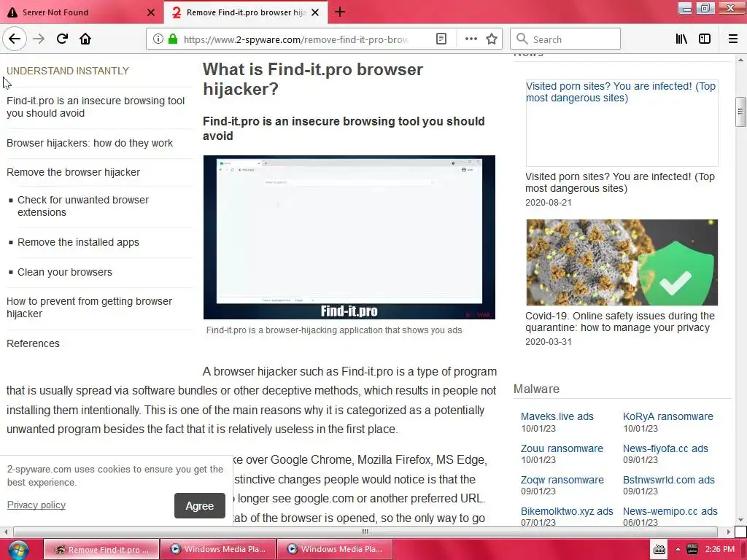The width and height of the screenshot is (747, 560).
Task: Click the vertical scrollbar up arrow
Action: [x=740, y=60]
